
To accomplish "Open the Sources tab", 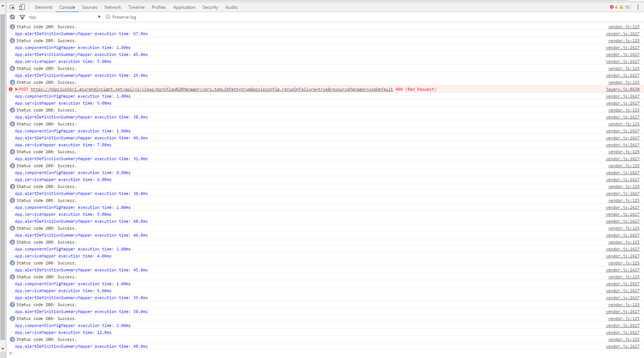I will [x=90, y=7].
